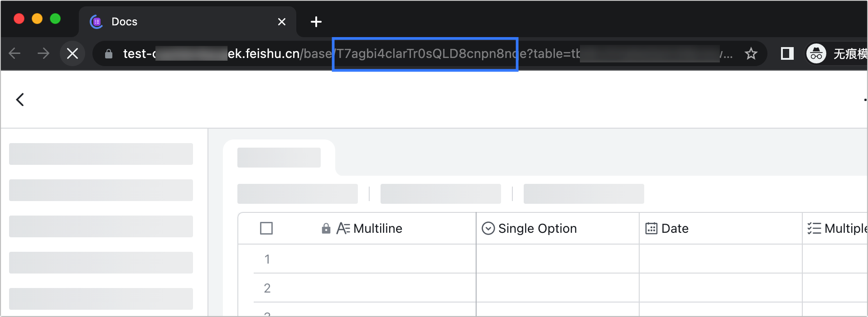Screen dimensions: 868x317
Task: Click the incognito profile icon
Action: [x=816, y=54]
